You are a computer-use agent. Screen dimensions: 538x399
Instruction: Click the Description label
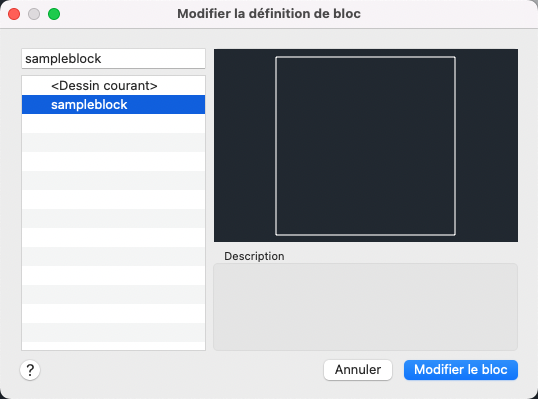[x=254, y=256]
